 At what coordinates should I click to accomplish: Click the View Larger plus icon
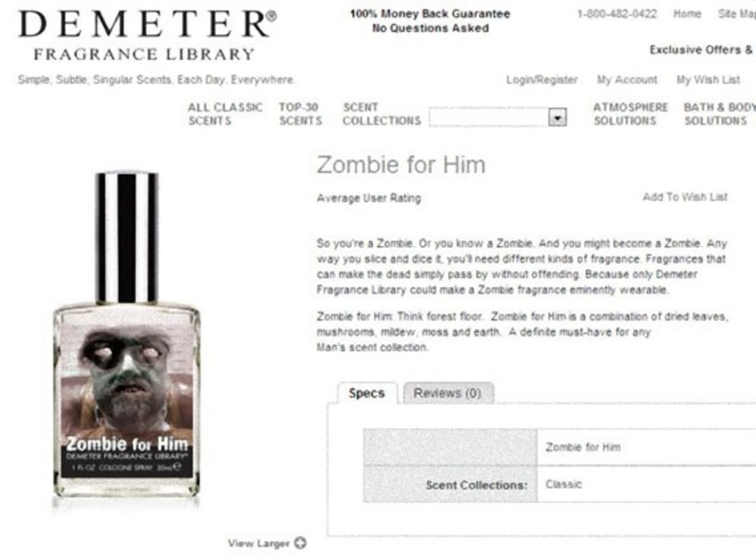tap(301, 543)
